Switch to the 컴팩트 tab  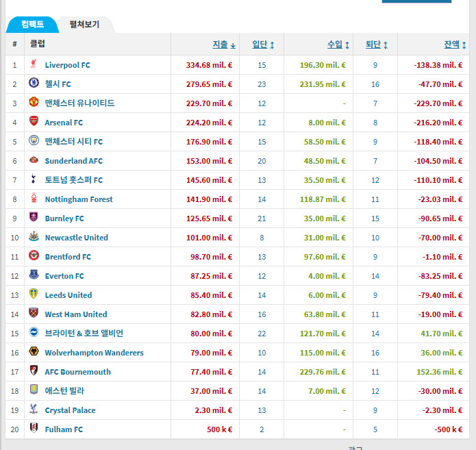[x=32, y=24]
